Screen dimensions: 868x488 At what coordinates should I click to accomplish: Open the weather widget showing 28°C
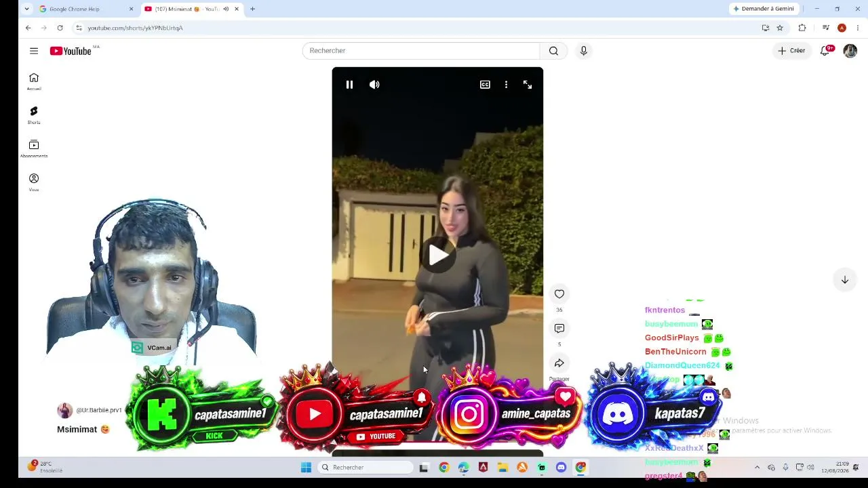click(x=45, y=467)
